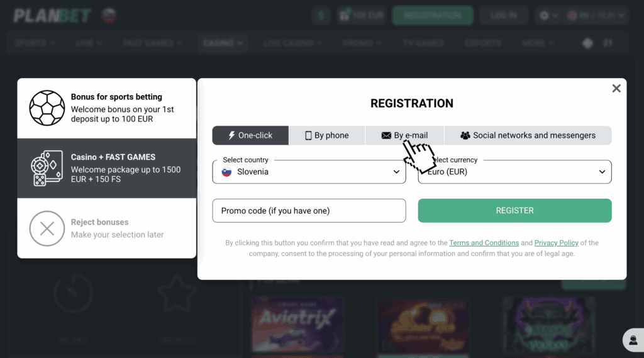Open the live chat support icon
This screenshot has width=644, height=358.
pyautogui.click(x=631, y=340)
